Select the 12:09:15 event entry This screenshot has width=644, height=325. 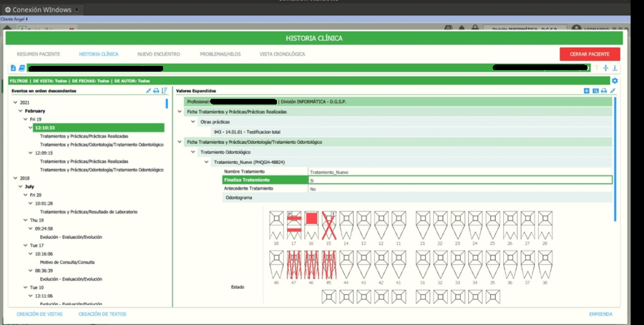(x=44, y=153)
